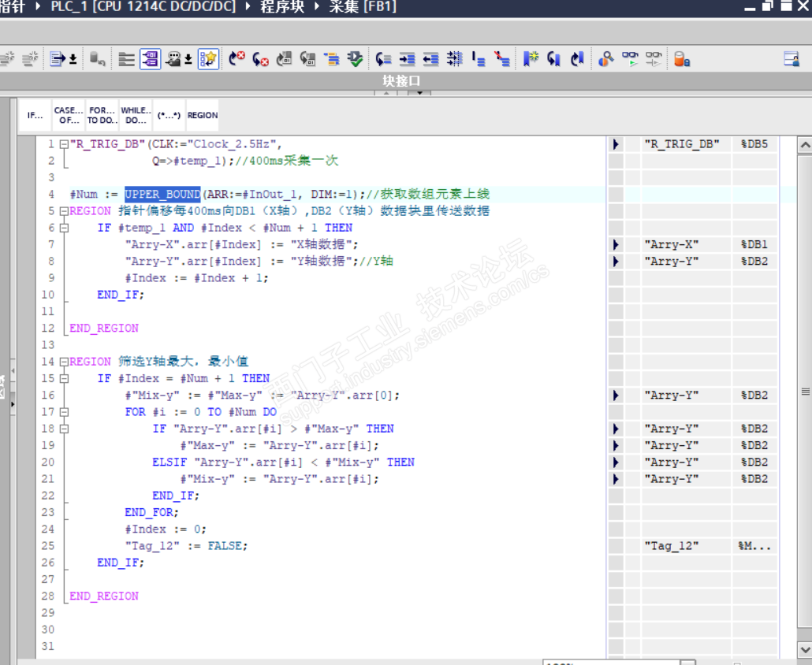Click the go-to-line arrow icon
This screenshot has height=665, width=812.
click(383, 59)
